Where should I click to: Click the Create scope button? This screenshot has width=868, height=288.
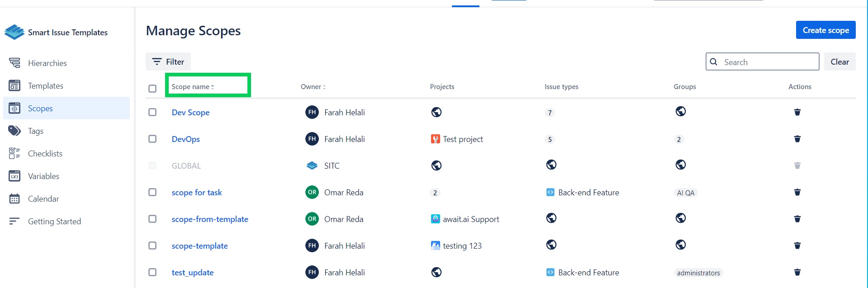coord(825,30)
